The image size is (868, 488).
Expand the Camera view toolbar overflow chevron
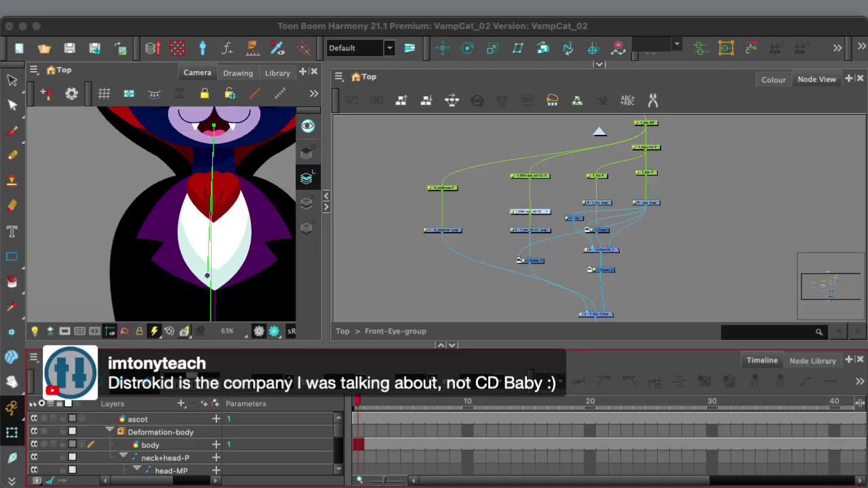pyautogui.click(x=313, y=94)
